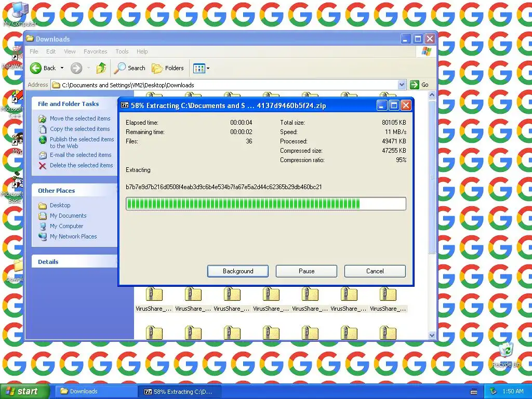Click the green extraction progress bar

pos(265,204)
